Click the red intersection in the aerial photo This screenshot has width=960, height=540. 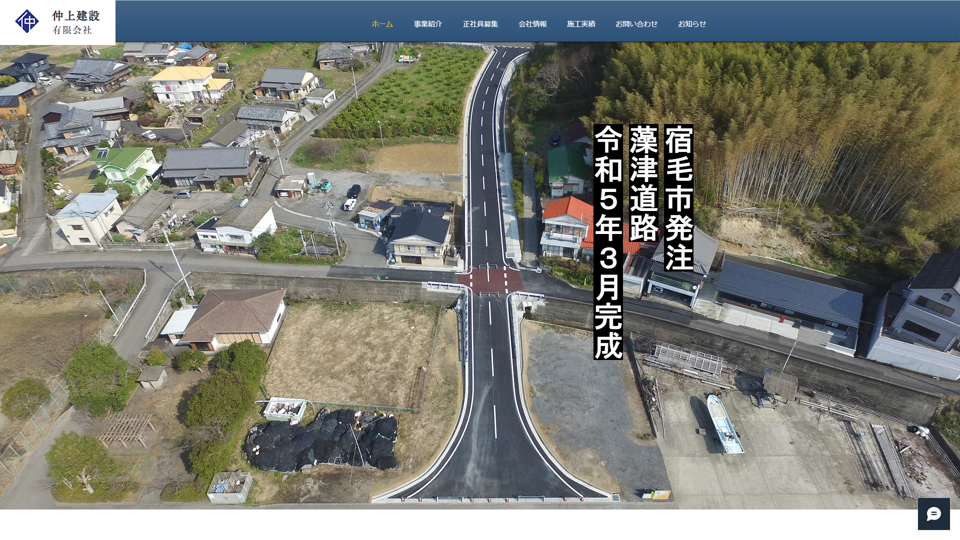[490, 280]
